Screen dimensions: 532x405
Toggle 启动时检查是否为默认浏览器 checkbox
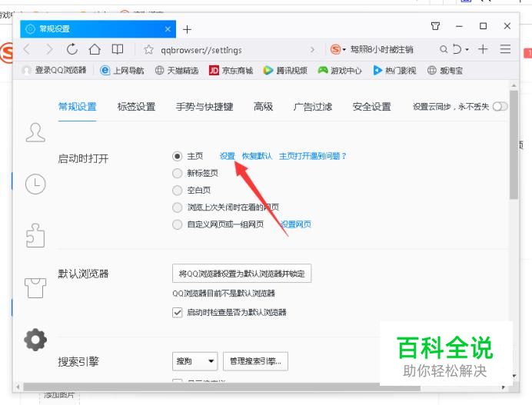click(x=177, y=312)
